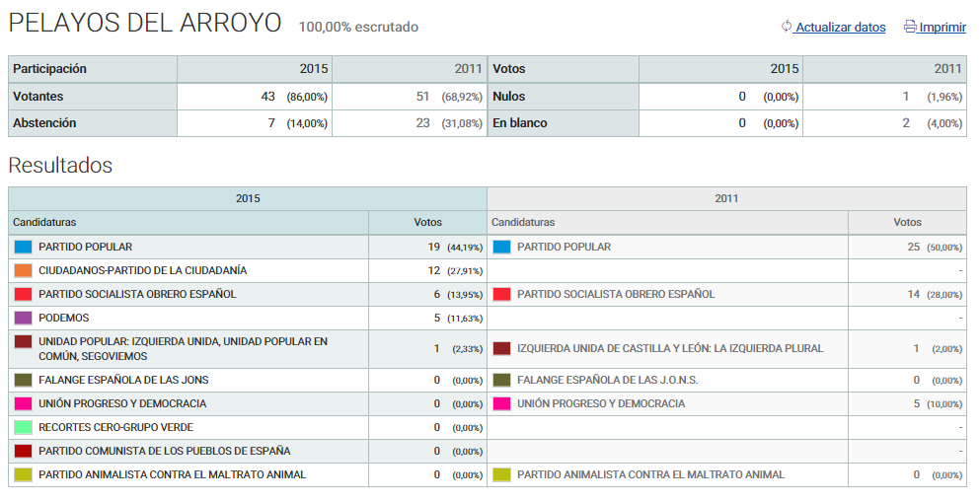Click the Participación header cell
Viewport: 980px width, 502px height.
coord(93,69)
